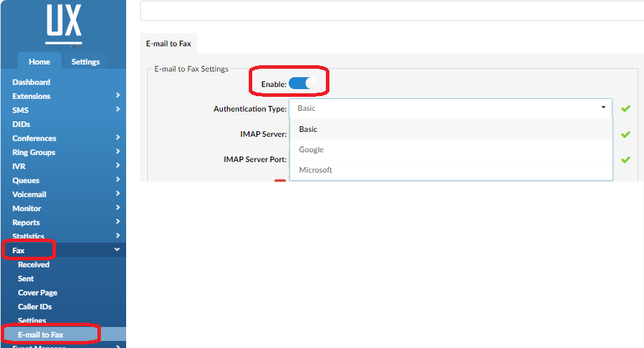The image size is (644, 348).
Task: Expand the Extensions submenu arrow
Action: pos(118,95)
